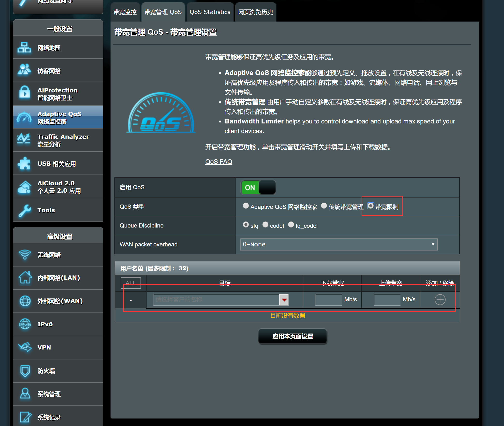The height and width of the screenshot is (426, 504).
Task: Open the 网络地图 network map icon
Action: pos(24,47)
